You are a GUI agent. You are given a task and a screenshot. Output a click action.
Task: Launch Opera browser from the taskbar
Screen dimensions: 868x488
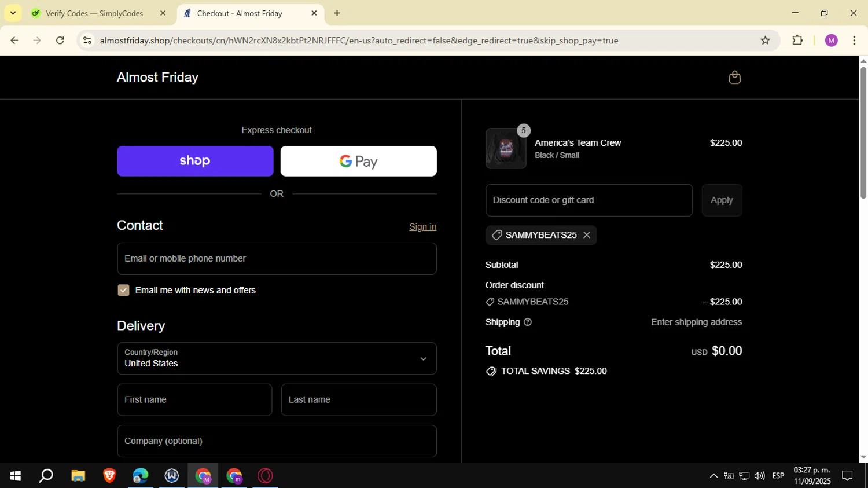click(266, 476)
